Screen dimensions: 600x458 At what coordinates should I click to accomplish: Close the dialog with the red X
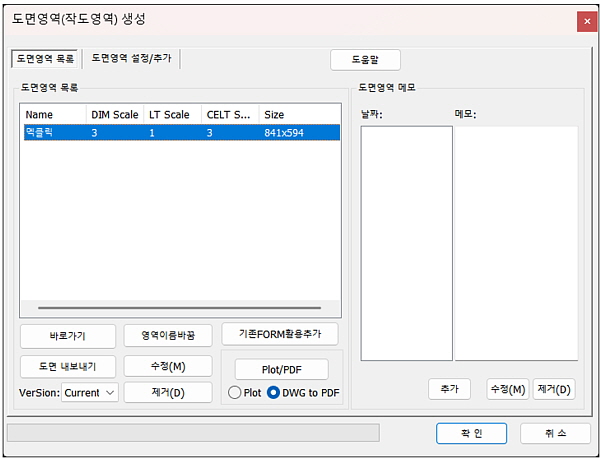(x=587, y=22)
